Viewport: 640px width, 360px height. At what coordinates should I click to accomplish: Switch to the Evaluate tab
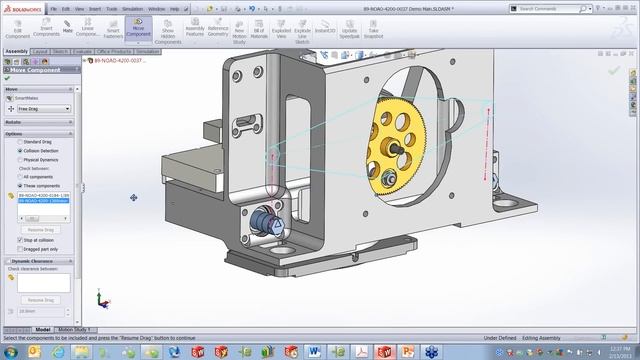tap(82, 52)
